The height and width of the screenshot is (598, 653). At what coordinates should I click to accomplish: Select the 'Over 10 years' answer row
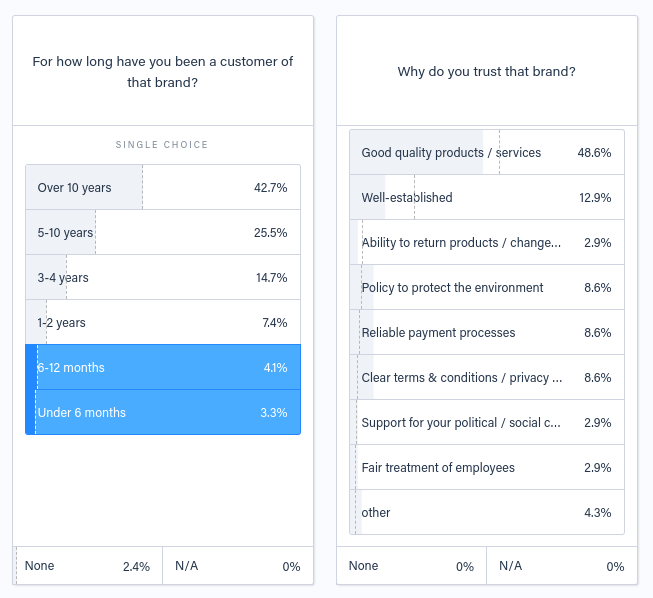coord(163,187)
